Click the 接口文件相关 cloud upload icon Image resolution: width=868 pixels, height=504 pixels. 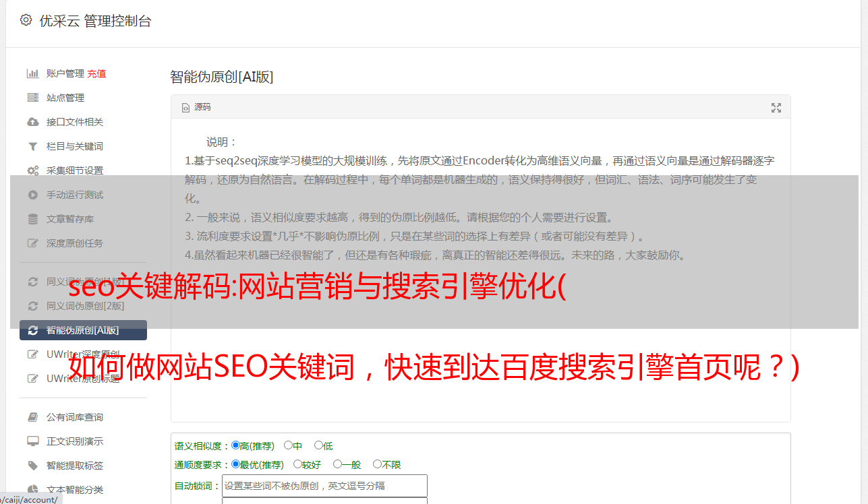pos(32,122)
